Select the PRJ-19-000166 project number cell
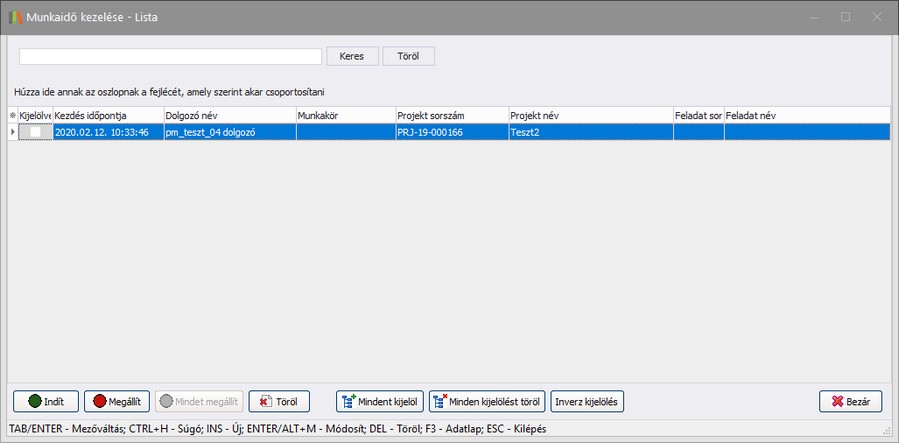 point(451,132)
